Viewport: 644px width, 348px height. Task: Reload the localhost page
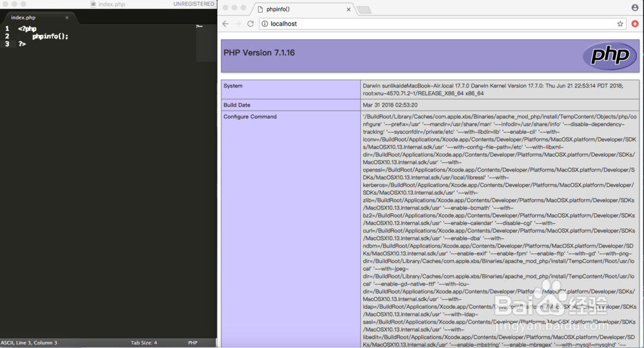pos(251,24)
